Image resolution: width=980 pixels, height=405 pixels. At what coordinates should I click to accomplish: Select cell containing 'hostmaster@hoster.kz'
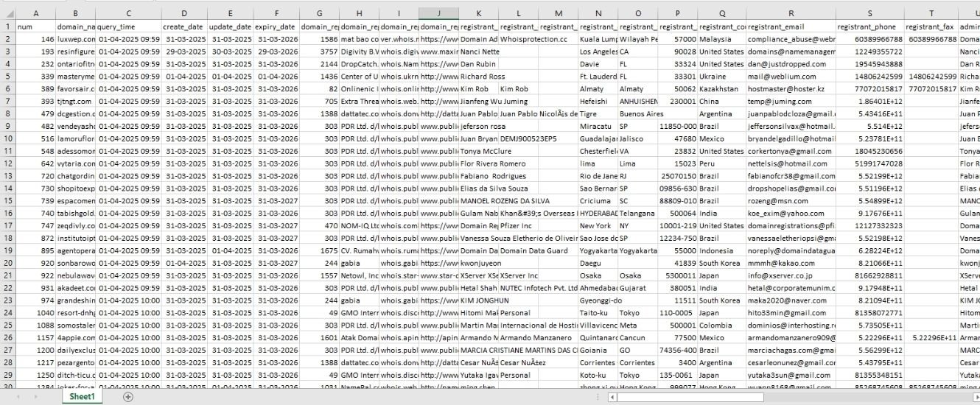coord(791,88)
